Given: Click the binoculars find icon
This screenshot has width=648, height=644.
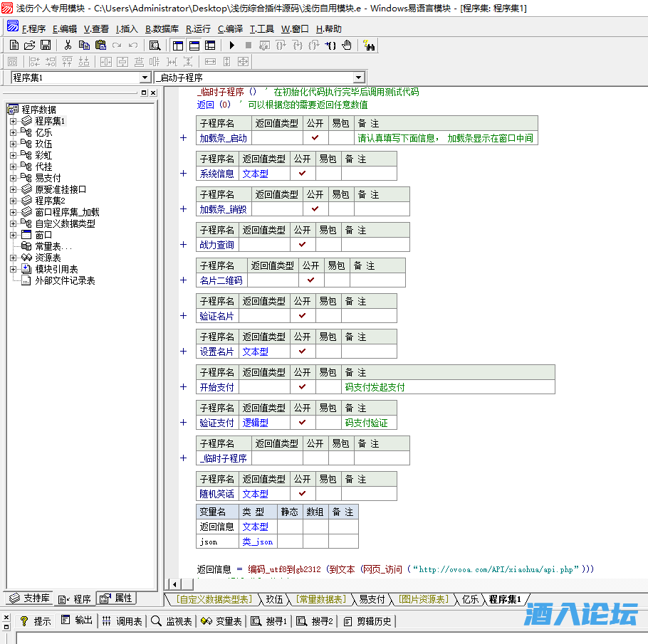Looking at the screenshot, I should [x=369, y=46].
